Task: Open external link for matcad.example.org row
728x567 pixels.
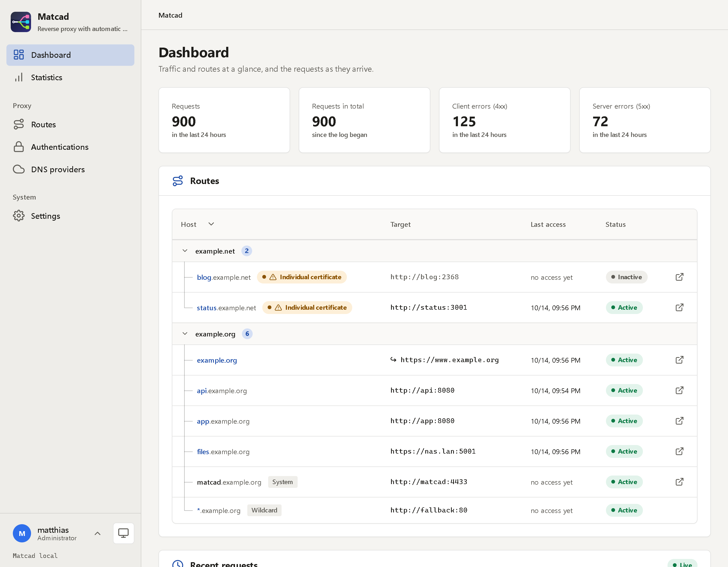Action: pyautogui.click(x=679, y=482)
